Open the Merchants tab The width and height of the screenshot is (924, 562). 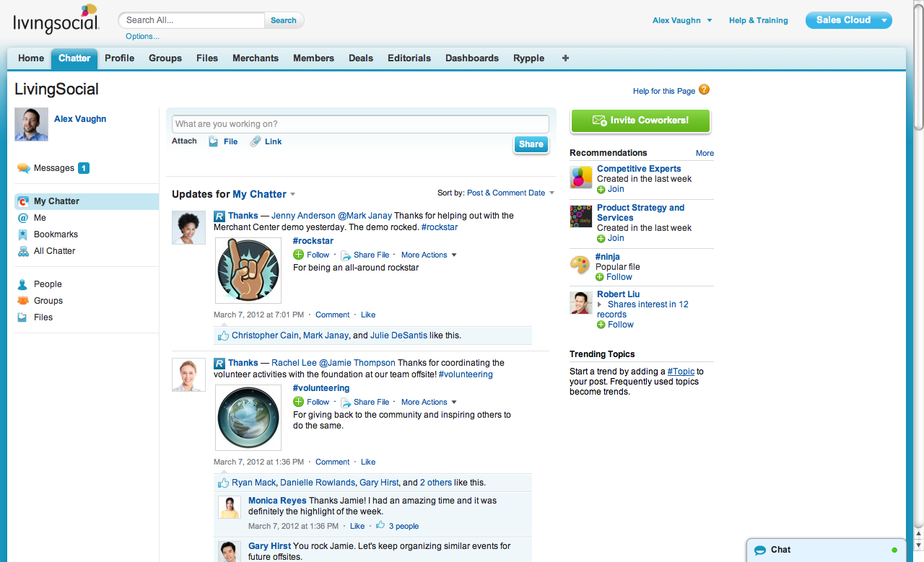pos(256,58)
